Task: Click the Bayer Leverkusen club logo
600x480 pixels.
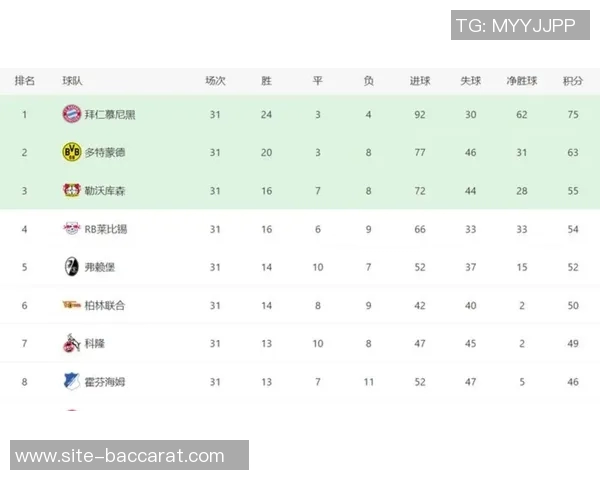Action: 71,190
